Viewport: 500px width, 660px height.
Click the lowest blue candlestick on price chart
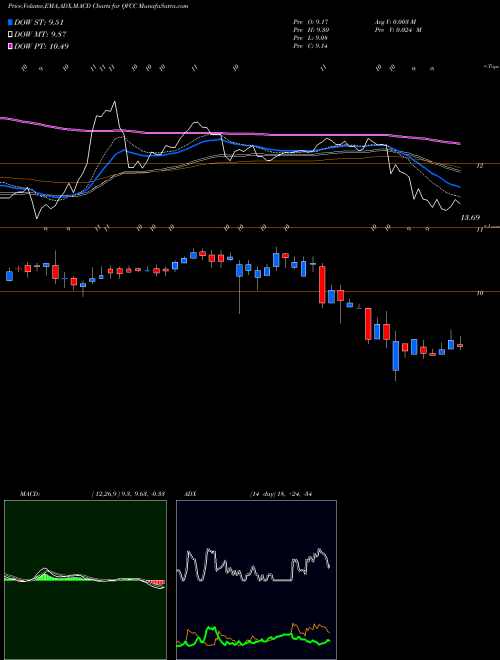[396, 356]
